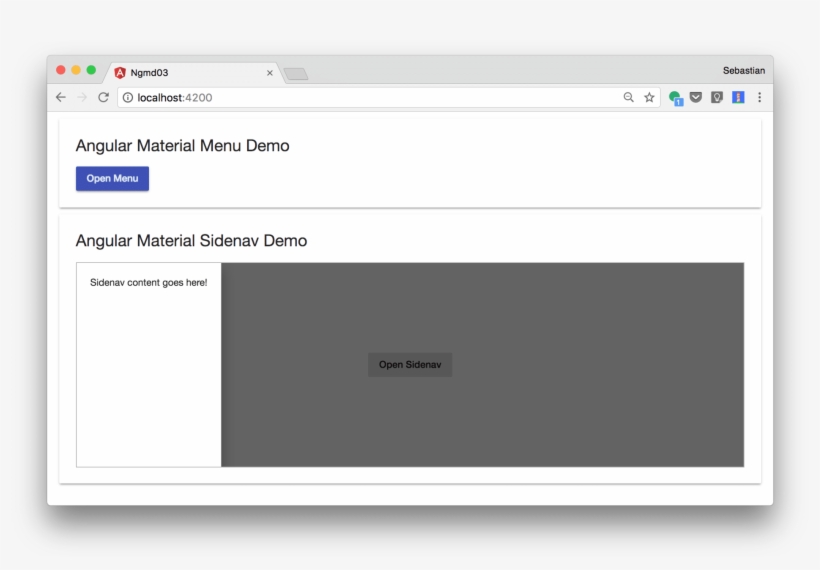
Task: Click the 'Angular Material Menu Demo' heading
Action: click(x=183, y=145)
